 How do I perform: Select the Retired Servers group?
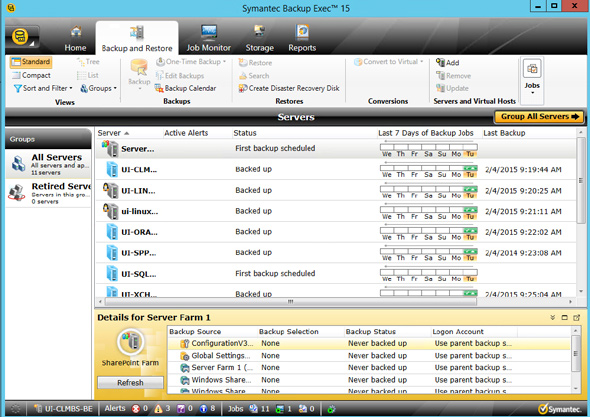point(48,193)
